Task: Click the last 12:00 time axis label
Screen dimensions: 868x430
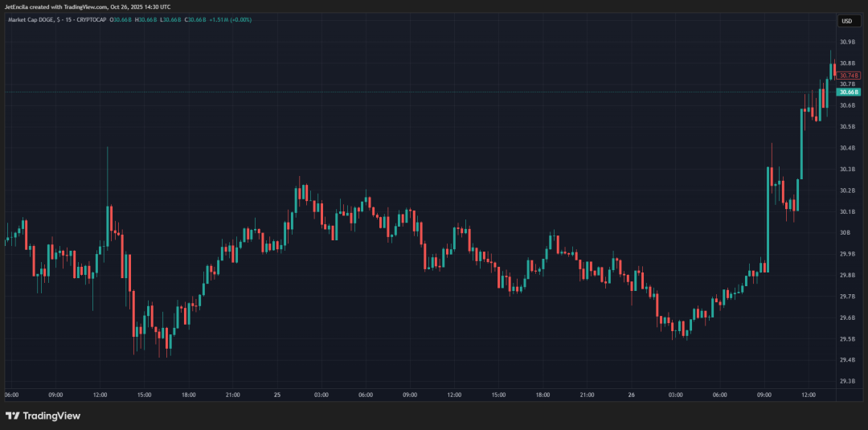Action: (808, 395)
